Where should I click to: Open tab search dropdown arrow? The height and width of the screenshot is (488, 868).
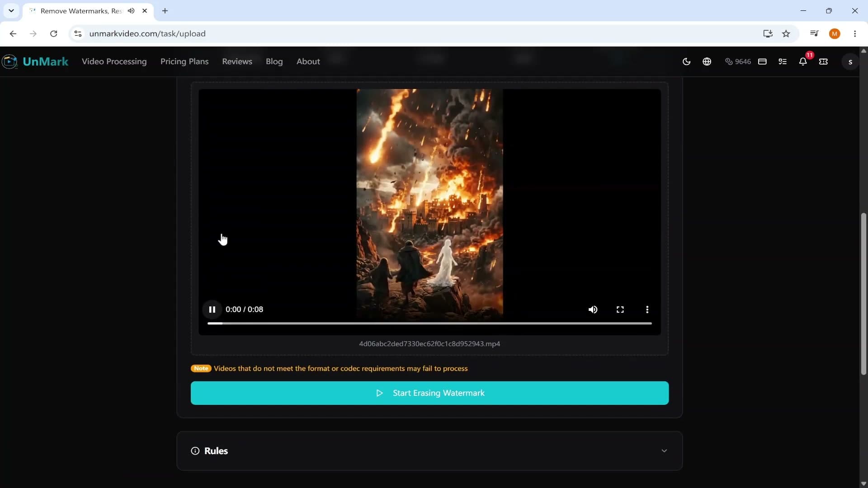[x=11, y=11]
